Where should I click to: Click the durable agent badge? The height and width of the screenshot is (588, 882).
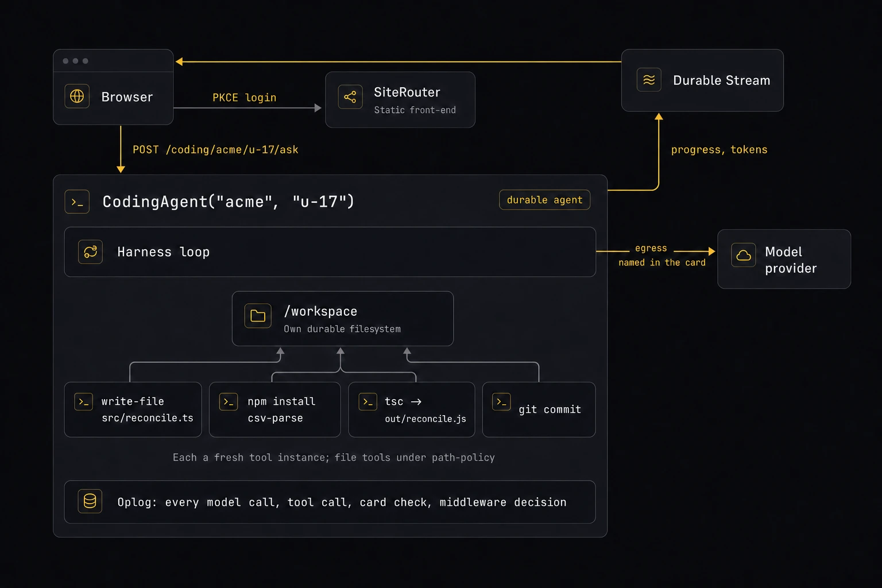pos(544,200)
